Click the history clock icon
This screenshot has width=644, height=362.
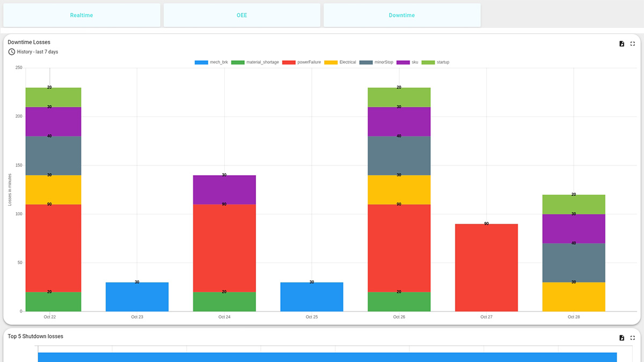[x=11, y=52]
